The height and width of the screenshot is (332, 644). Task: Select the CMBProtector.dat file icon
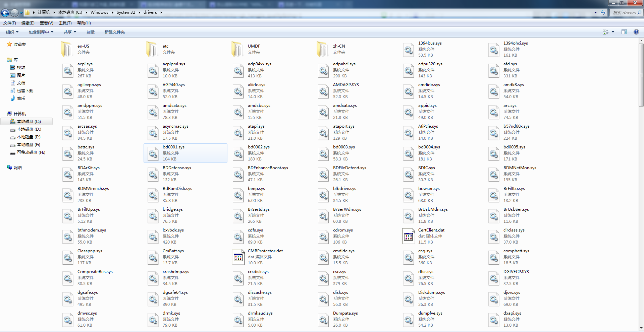[238, 257]
